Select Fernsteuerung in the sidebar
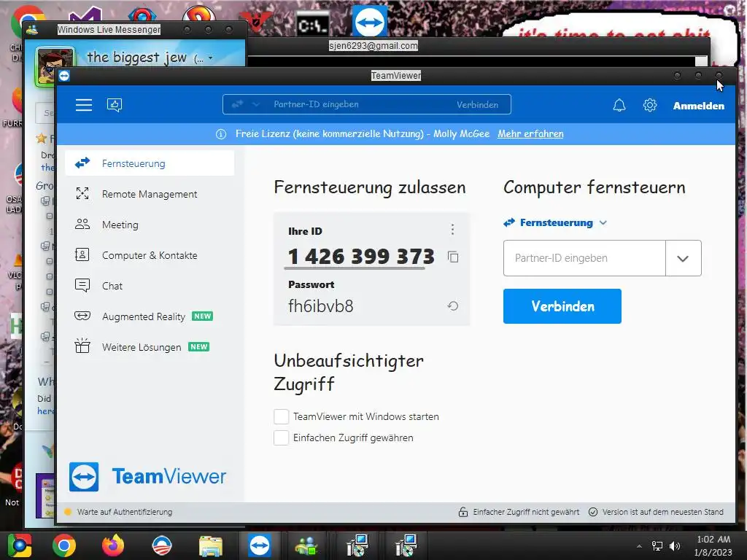The image size is (747, 560). [150, 163]
